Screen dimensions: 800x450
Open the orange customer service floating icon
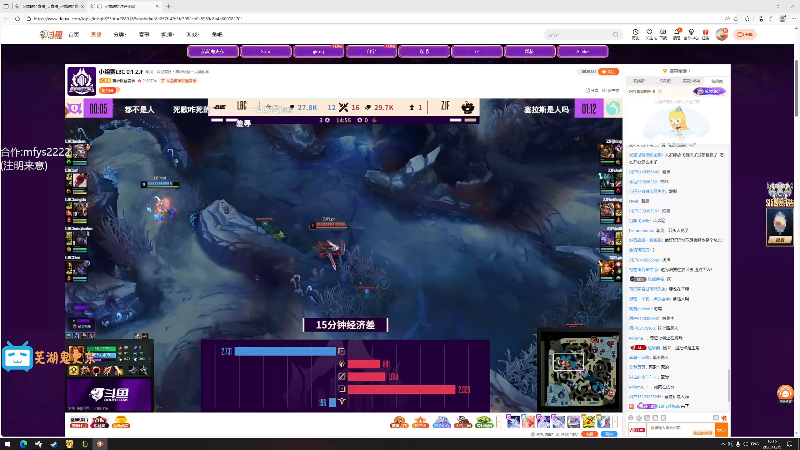785,392
